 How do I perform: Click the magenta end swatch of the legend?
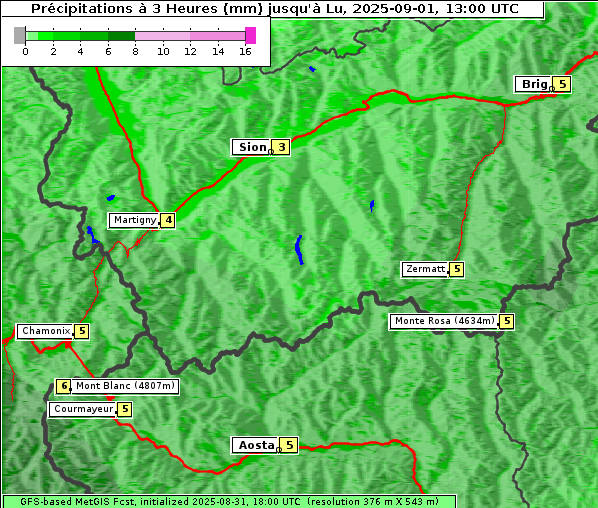(251, 35)
